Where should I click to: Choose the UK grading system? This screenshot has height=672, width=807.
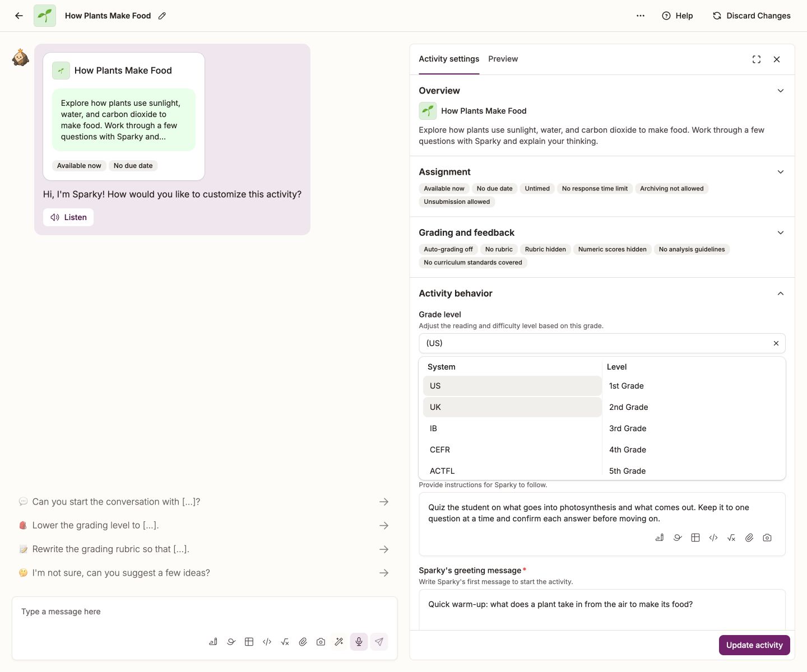tap(512, 407)
